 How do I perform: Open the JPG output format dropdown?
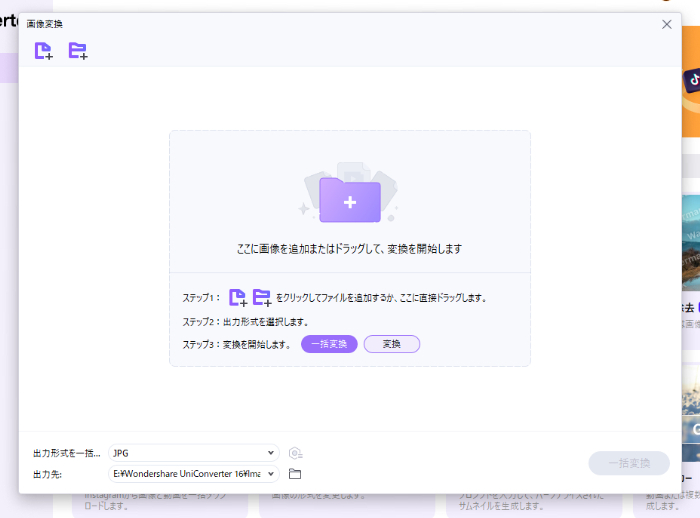(194, 453)
